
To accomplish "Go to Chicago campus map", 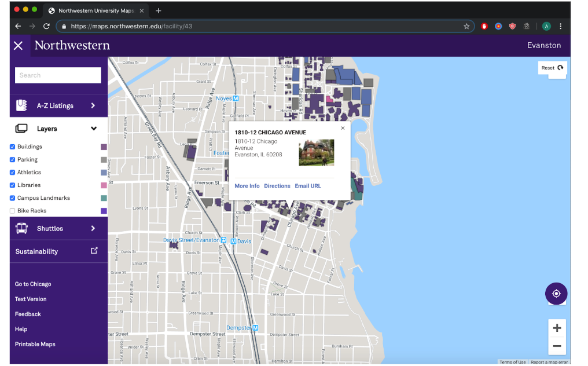I will (33, 284).
